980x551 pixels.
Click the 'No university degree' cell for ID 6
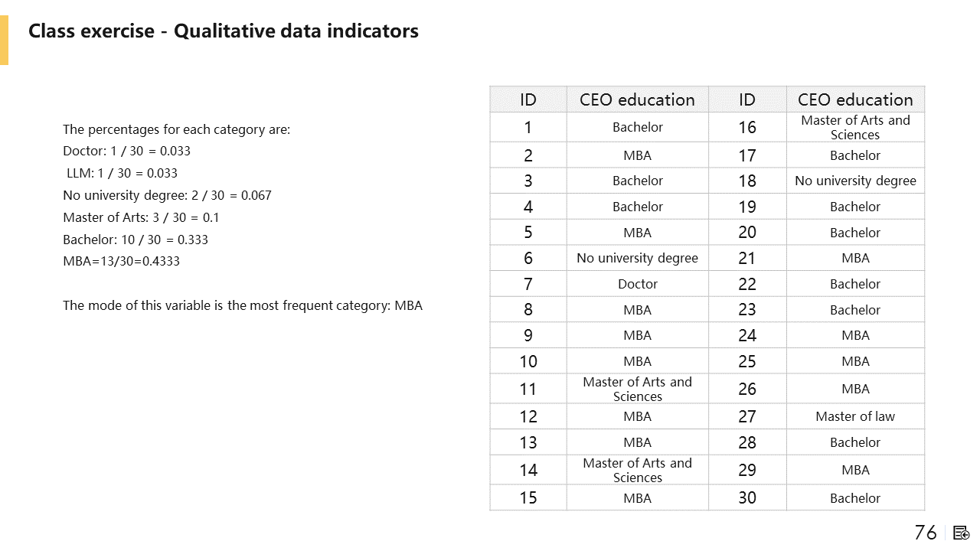pyautogui.click(x=637, y=258)
